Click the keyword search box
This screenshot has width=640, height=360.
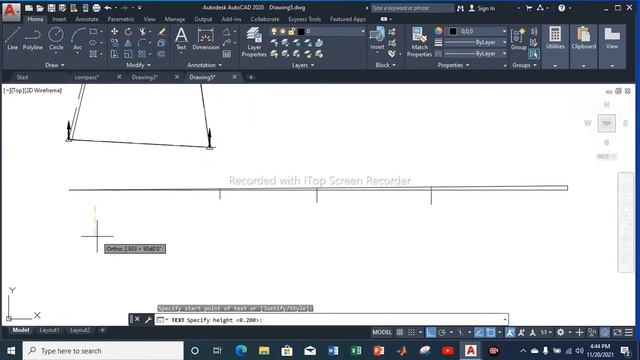coord(412,8)
